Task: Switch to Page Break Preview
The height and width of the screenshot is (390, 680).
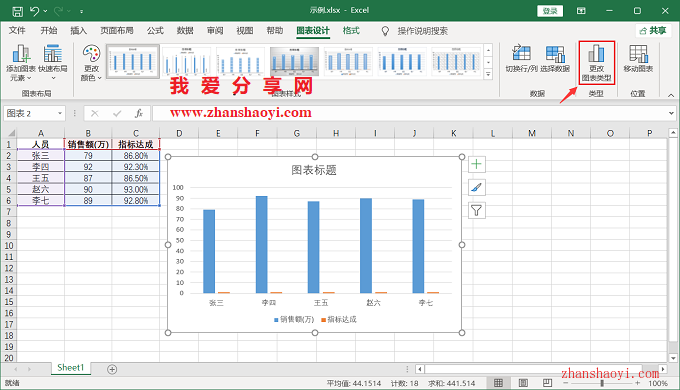Action: (547, 383)
